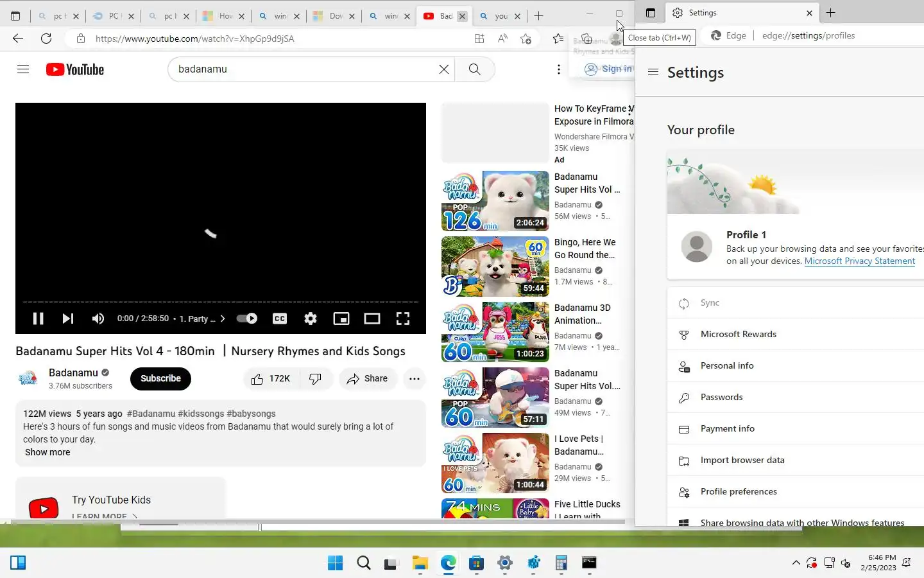Open File Explorer from taskbar
Screen dimensions: 924x578
point(420,563)
